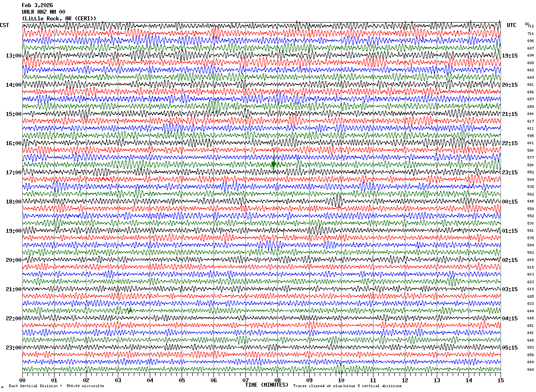Click the DC offset value 640
Screen dimensions: 536x392
tap(531, 114)
